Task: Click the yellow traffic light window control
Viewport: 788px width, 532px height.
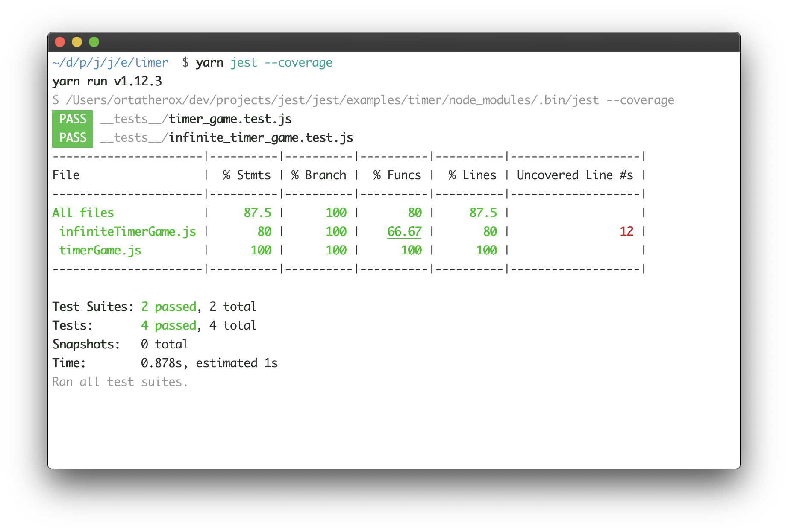Action: [x=77, y=41]
